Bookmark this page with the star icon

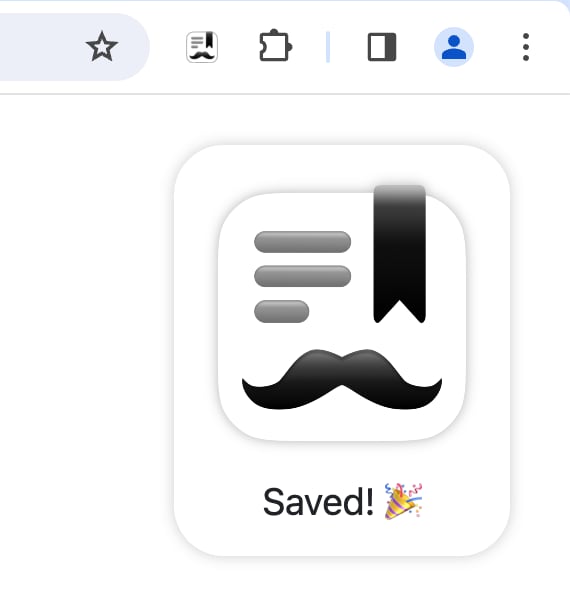[101, 47]
